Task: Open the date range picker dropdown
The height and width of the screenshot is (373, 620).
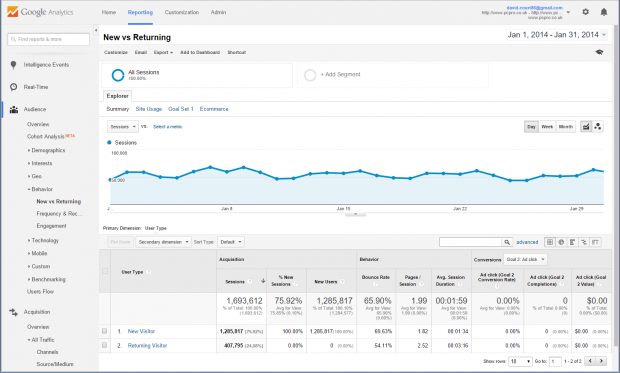Action: (x=604, y=35)
